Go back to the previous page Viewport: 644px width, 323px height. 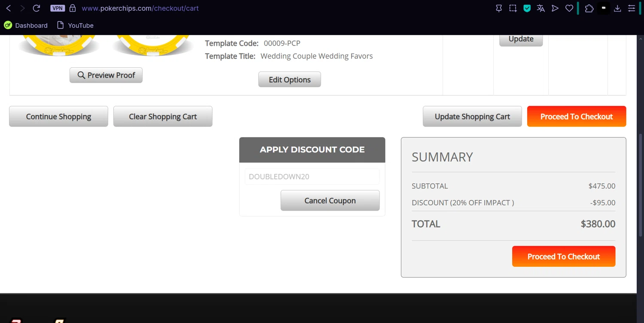pos(9,8)
